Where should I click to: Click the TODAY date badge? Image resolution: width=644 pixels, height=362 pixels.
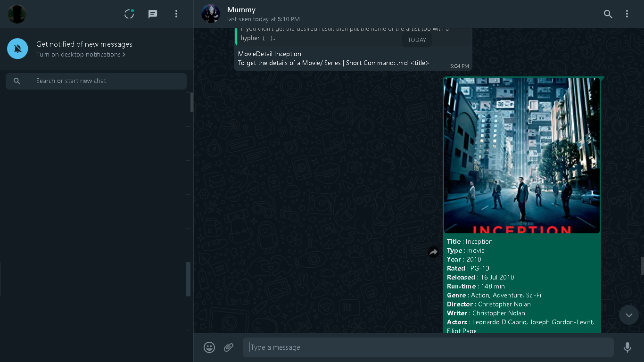pos(417,40)
